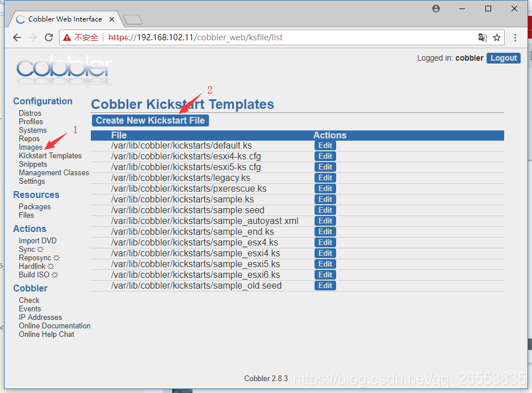Open IP Addresses page
532x393 pixels.
pyautogui.click(x=40, y=317)
